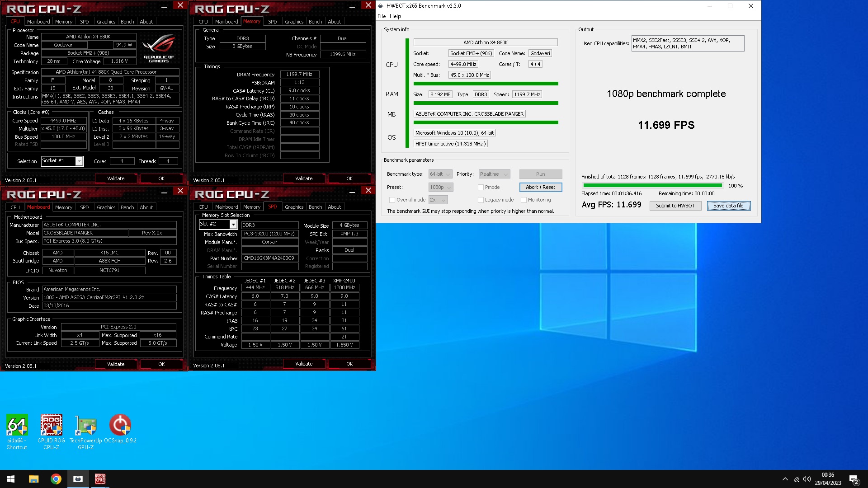
Task: Click the taskbar clock showing 00:36
Action: tap(828, 479)
